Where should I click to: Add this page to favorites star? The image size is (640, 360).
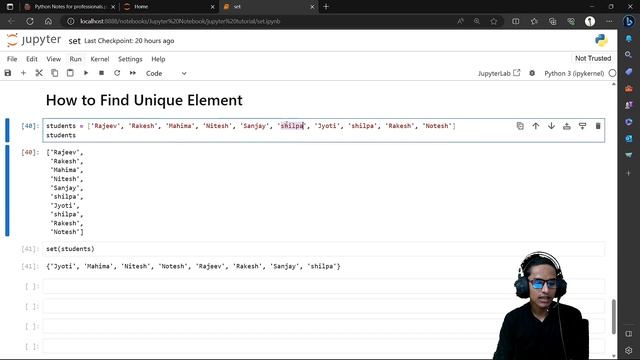(x=494, y=21)
